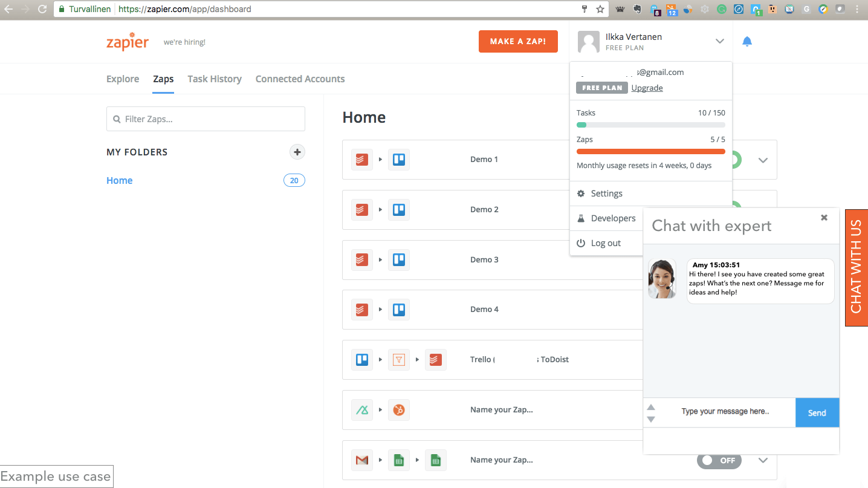Viewport: 868px width, 488px height.
Task: Click the we're hiring! link
Action: coord(184,42)
